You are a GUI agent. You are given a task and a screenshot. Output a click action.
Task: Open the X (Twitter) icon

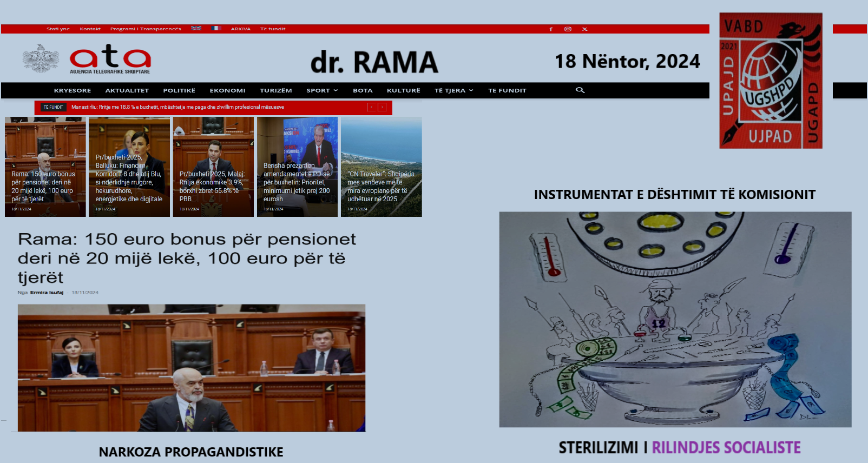[x=584, y=29]
